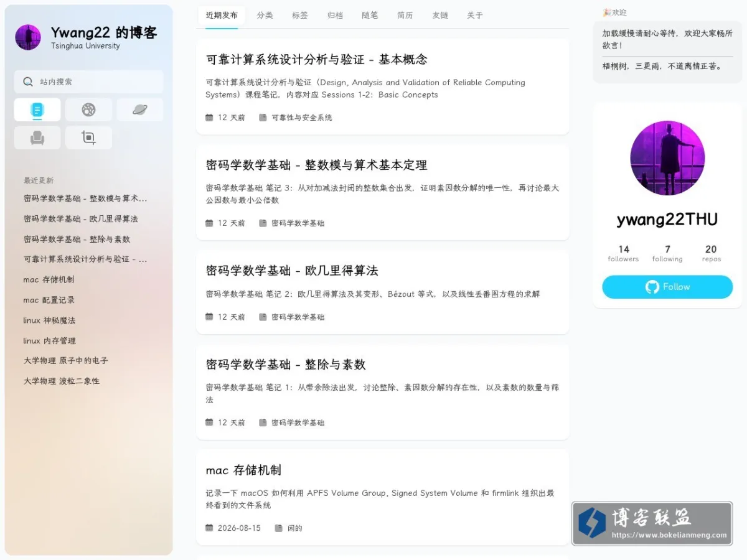The width and height of the screenshot is (747, 560).
Task: Open the armchair icon tab in sidebar
Action: [37, 138]
